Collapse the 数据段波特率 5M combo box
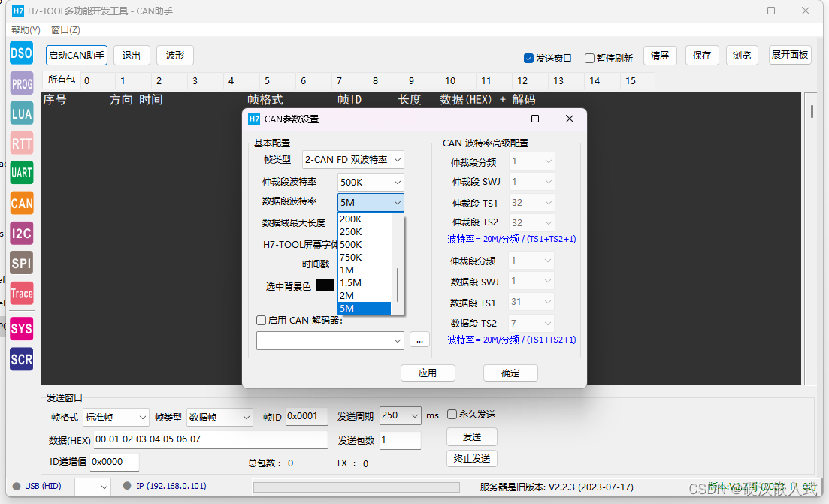The image size is (829, 504). tap(371, 202)
